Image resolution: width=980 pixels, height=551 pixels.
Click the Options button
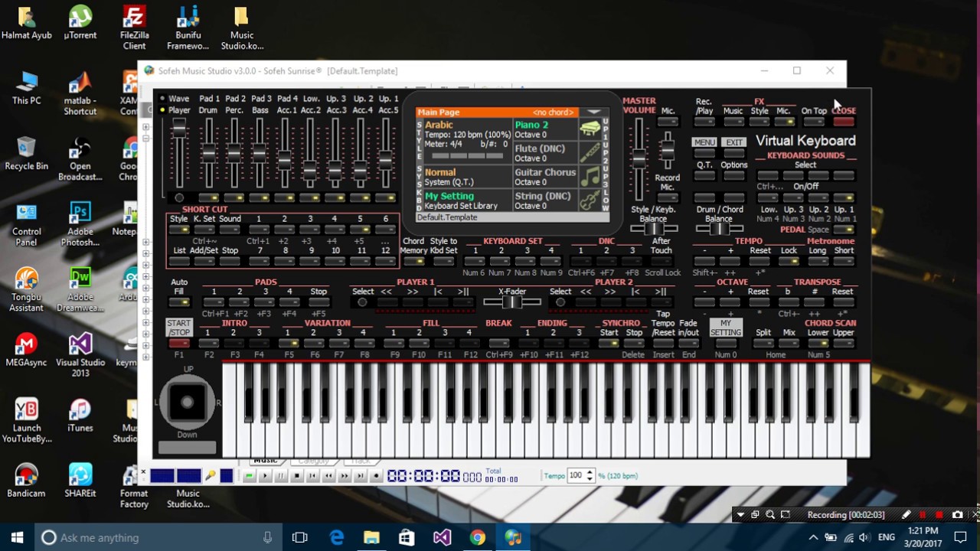[733, 176]
